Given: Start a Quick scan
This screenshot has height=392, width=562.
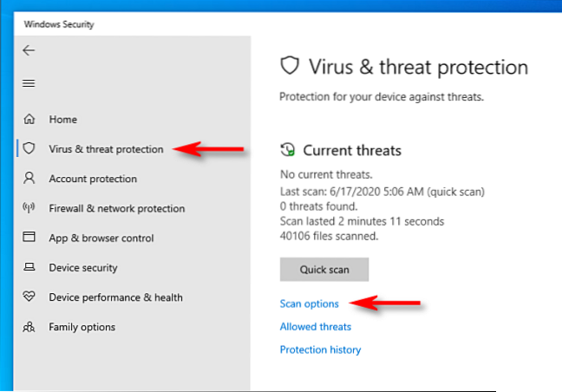Looking at the screenshot, I should tap(324, 270).
